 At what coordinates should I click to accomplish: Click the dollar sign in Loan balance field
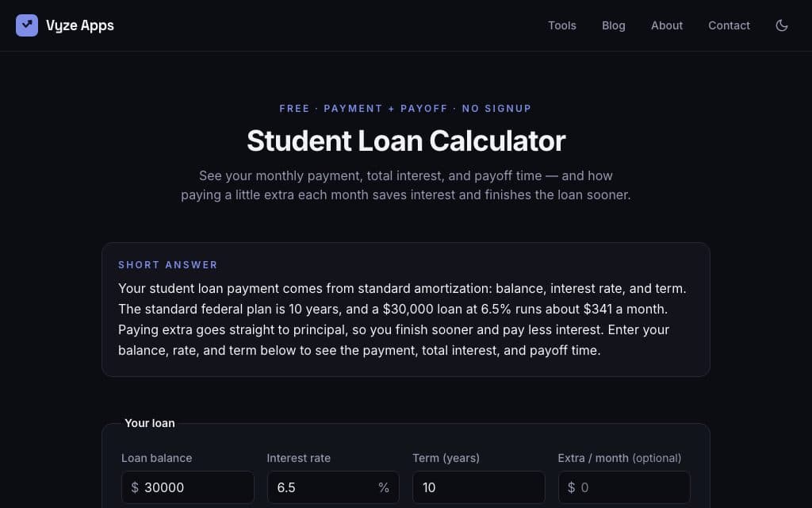pos(135,487)
